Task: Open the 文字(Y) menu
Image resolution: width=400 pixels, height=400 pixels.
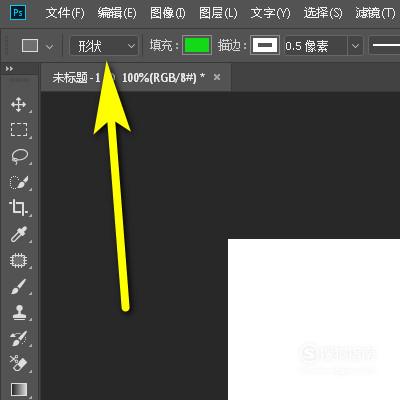Action: point(270,13)
